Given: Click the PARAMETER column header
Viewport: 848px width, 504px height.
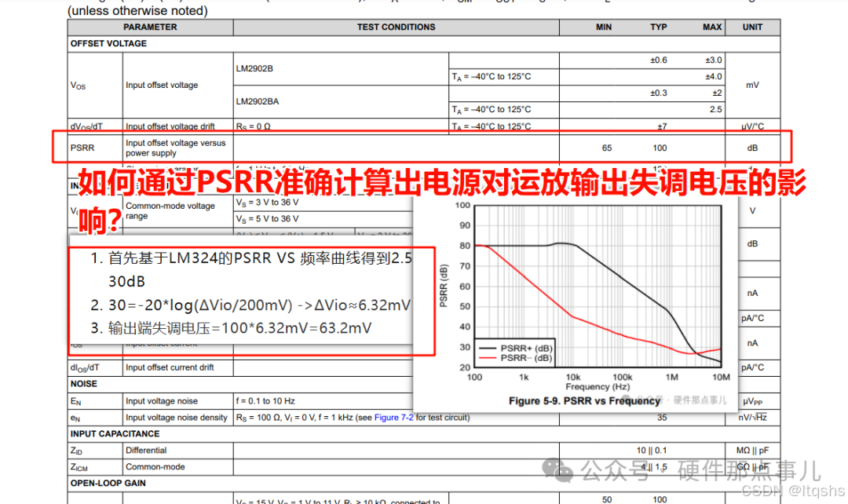Looking at the screenshot, I should [x=150, y=27].
